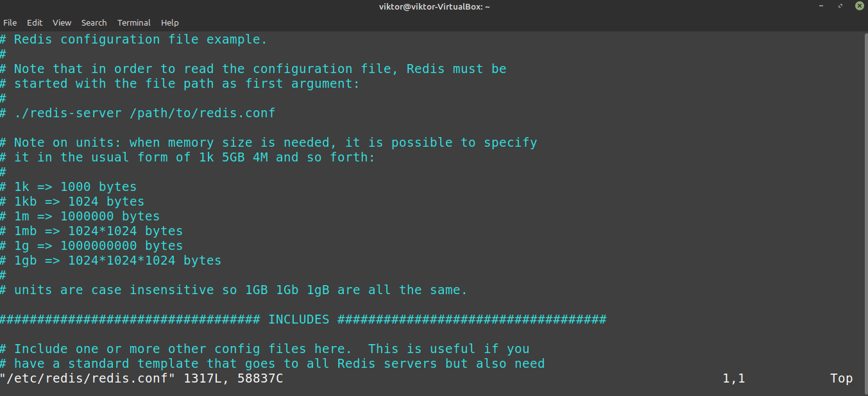Screen dimensions: 868x396
Task: Click the Top scroll position indicator
Action: pyautogui.click(x=841, y=379)
